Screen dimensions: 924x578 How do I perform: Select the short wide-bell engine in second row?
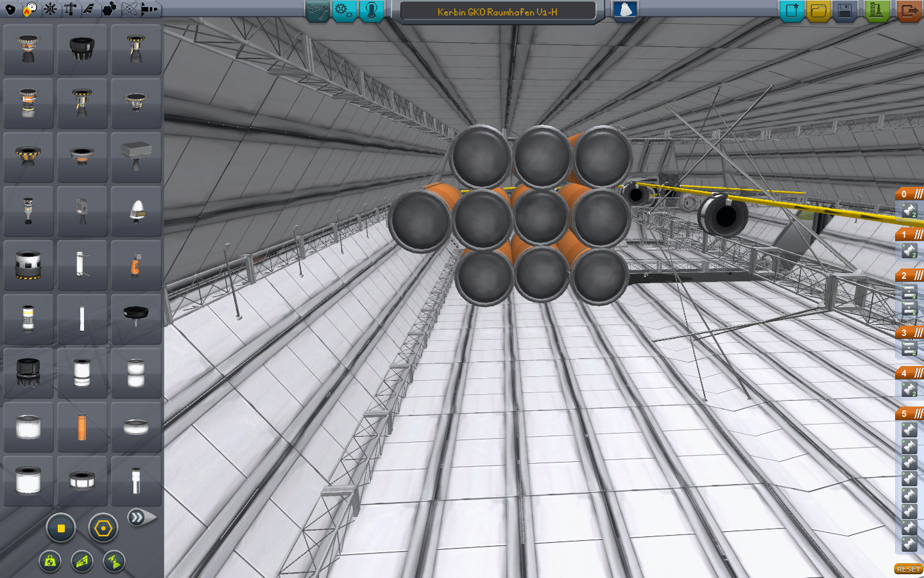tap(136, 103)
